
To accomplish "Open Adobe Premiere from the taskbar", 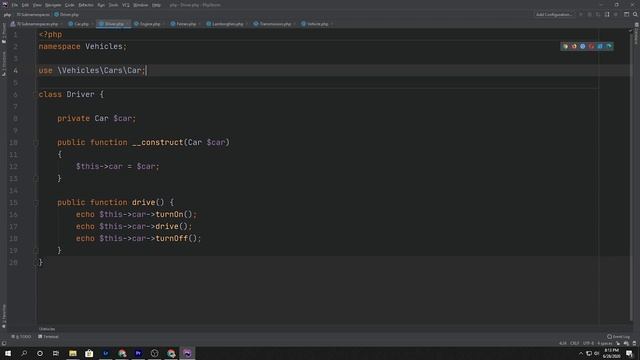I will (x=138, y=353).
